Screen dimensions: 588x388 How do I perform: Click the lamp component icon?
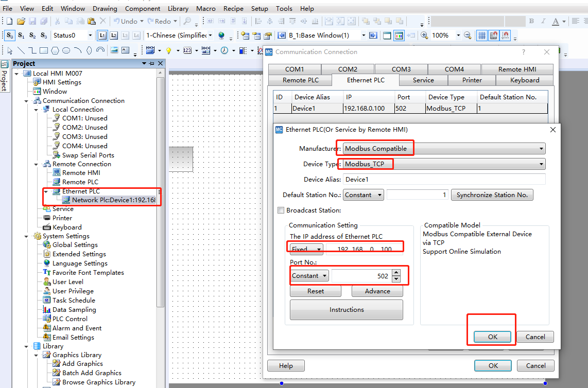tap(168, 50)
